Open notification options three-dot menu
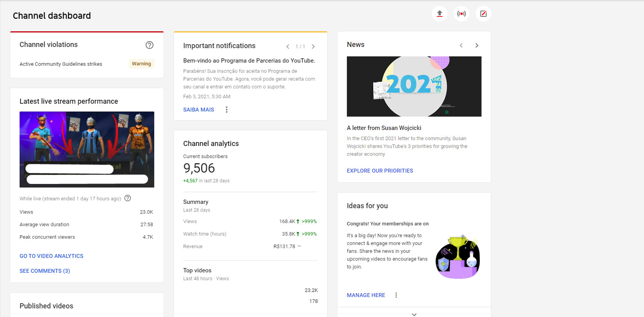This screenshot has width=644, height=317. click(227, 110)
